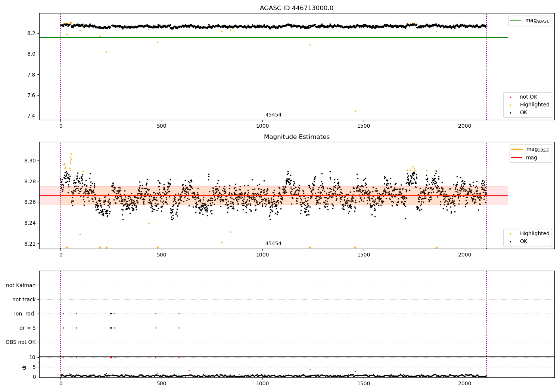560x392 pixels.
Task: Click the 'OBS not OK' axis label
Action: 21,342
